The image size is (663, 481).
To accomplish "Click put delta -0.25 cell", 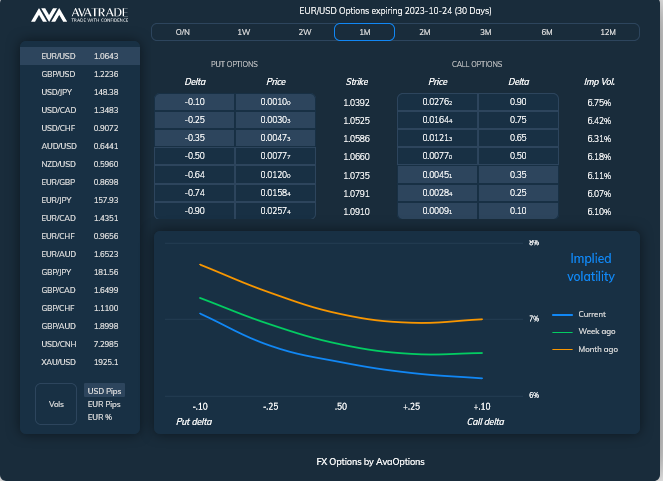I will (x=195, y=120).
